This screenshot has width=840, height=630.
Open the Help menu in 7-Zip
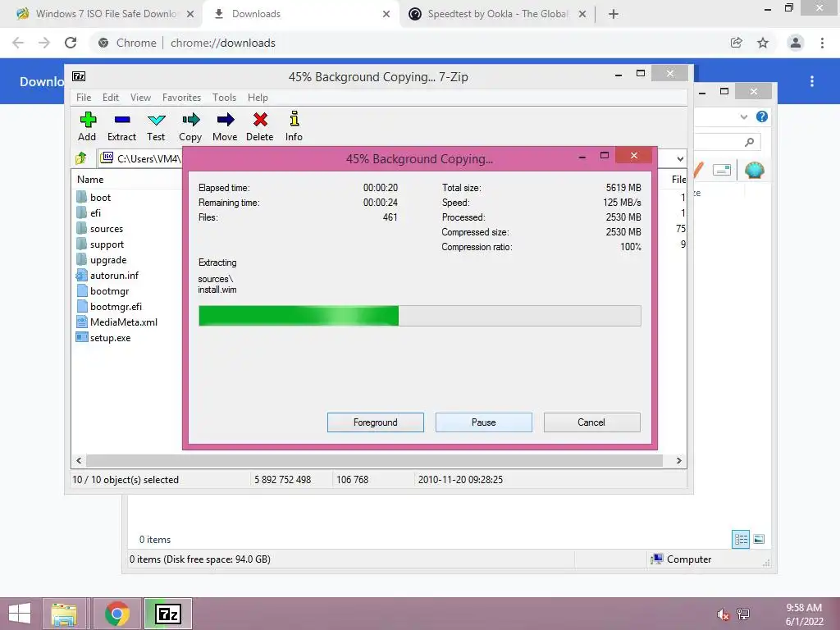258,98
